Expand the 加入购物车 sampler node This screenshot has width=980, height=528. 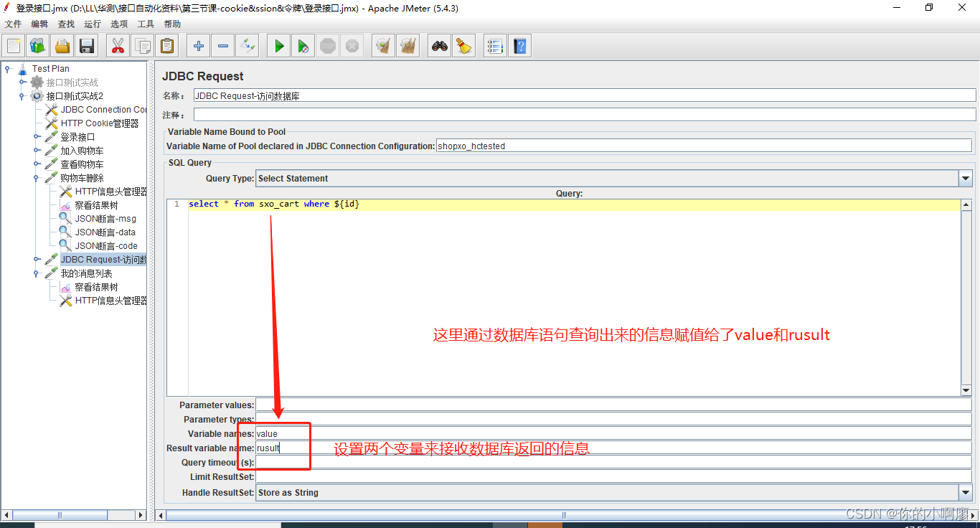pyautogui.click(x=37, y=151)
